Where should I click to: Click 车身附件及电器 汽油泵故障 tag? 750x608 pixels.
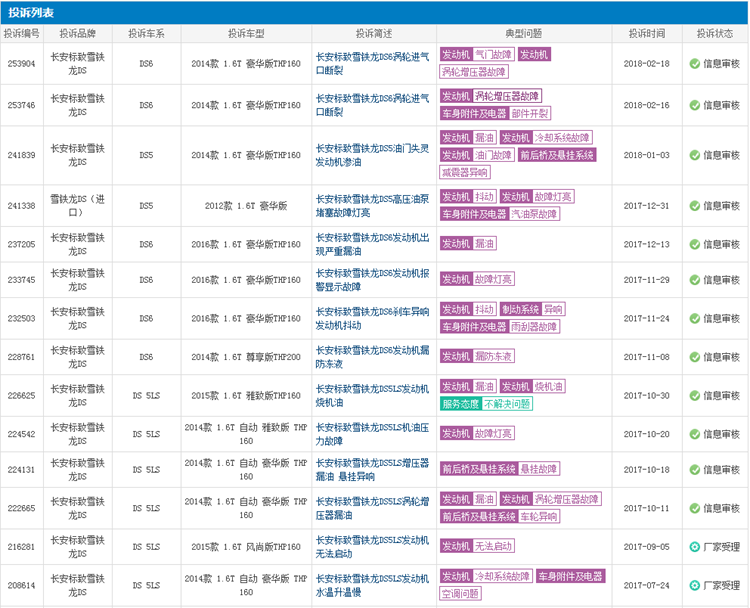(x=500, y=214)
